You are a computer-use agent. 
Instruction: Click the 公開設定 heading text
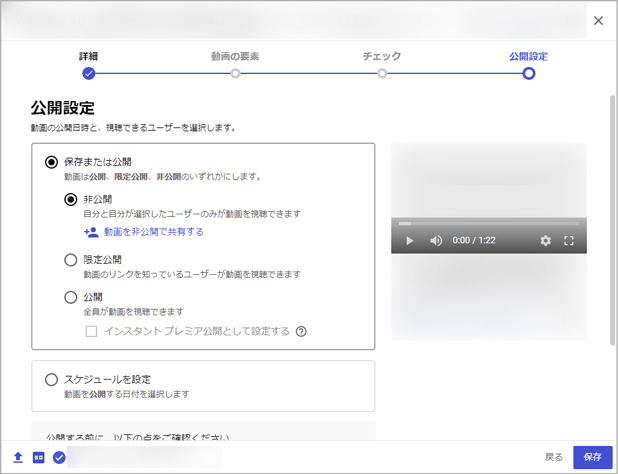[63, 108]
